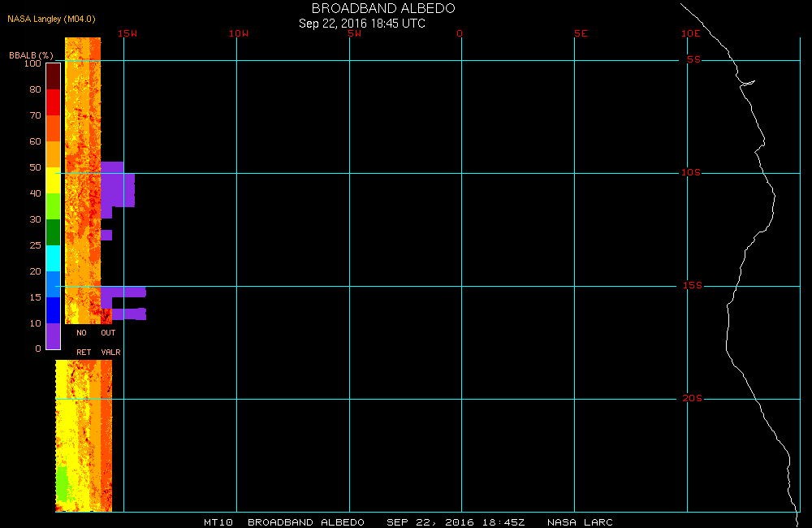Viewport: 812px width, 528px height.
Task: Click the MT10 text in the footer
Action: click(x=218, y=522)
